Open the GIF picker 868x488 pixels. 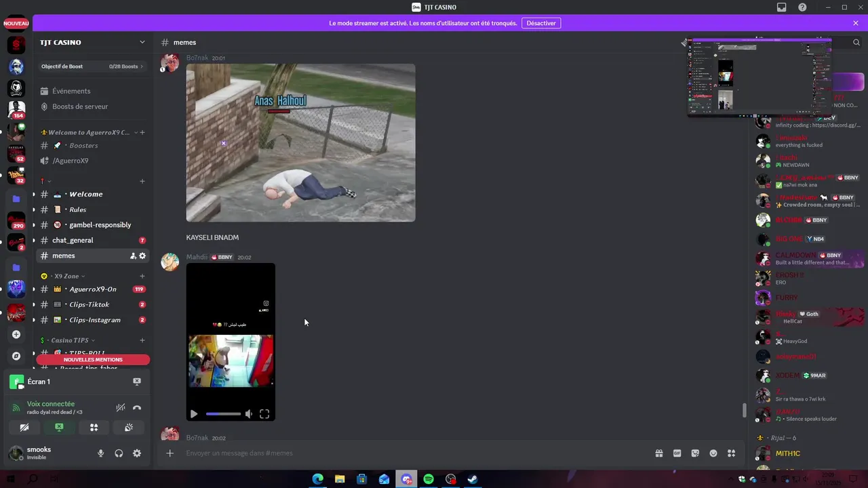pos(677,453)
